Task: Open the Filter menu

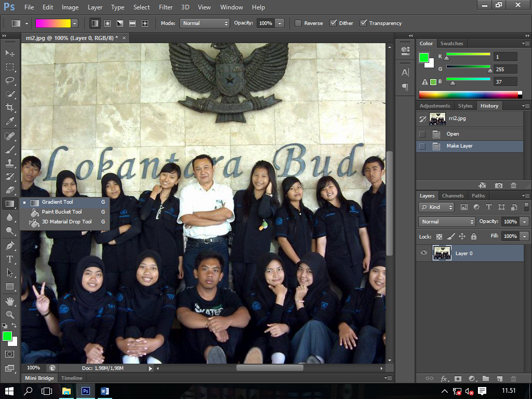Action: 166,7
